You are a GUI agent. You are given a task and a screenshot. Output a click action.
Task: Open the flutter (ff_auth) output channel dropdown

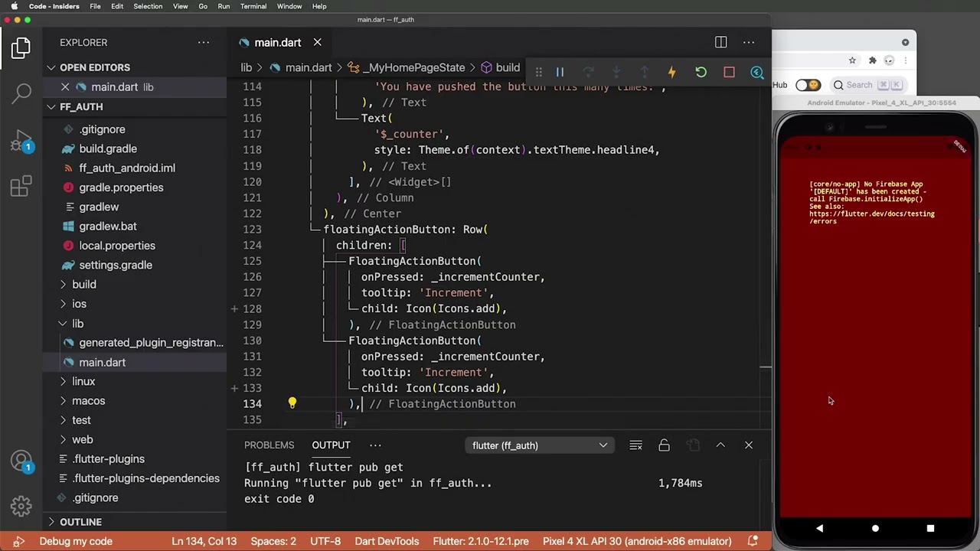[x=539, y=445]
